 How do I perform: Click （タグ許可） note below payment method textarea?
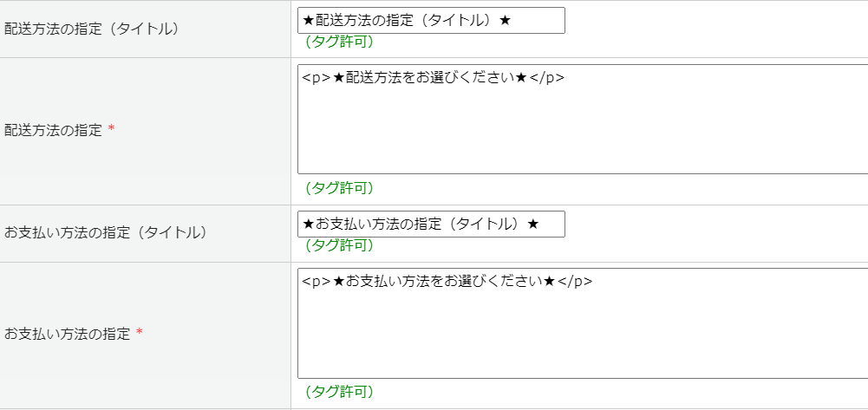pyautogui.click(x=339, y=392)
